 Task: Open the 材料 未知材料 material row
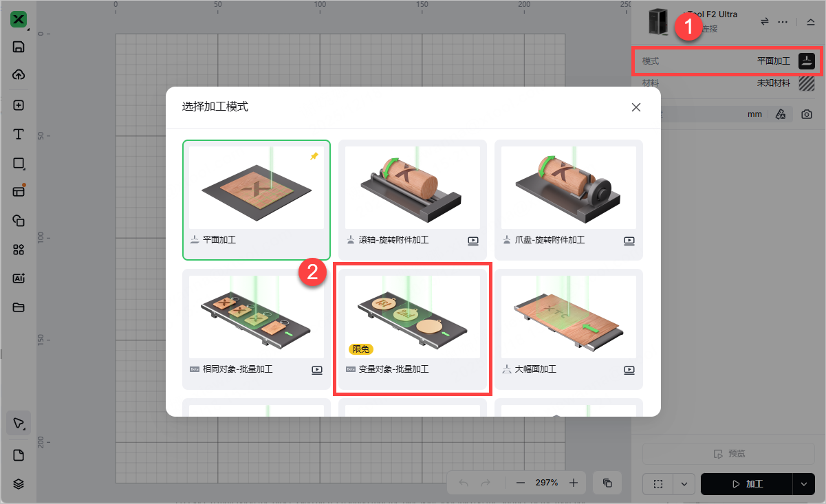click(728, 83)
